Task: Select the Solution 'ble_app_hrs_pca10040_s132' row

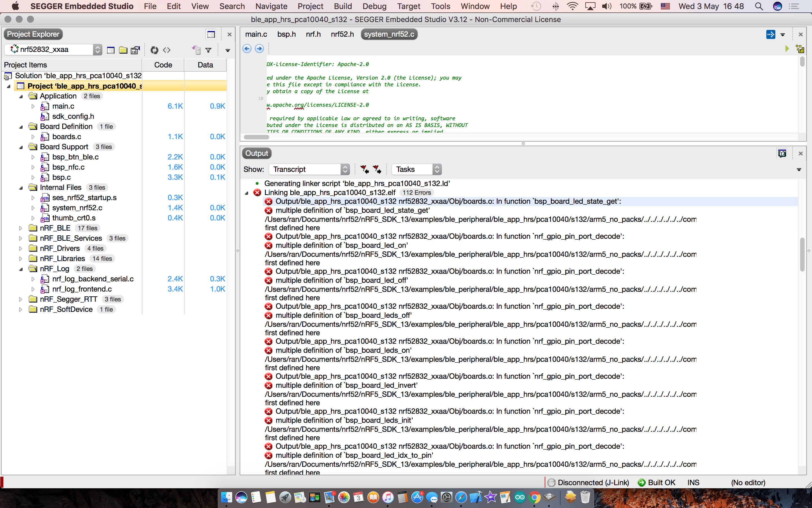Action: [78, 76]
